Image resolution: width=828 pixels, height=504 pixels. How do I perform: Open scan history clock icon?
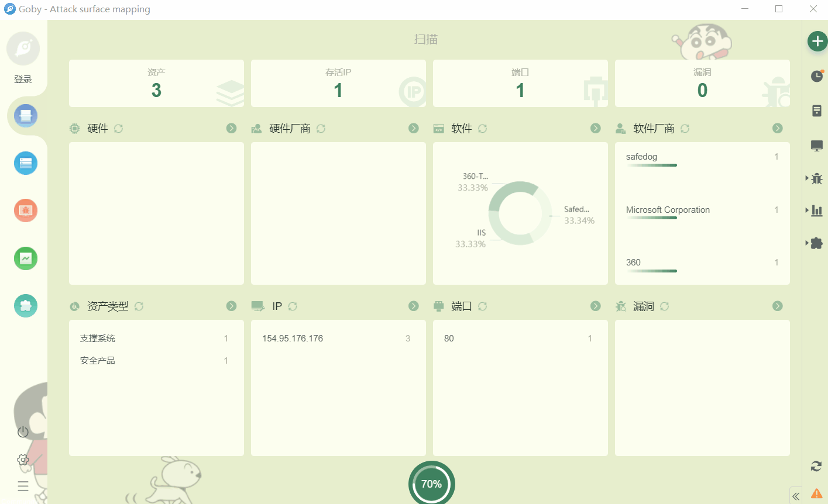pyautogui.click(x=817, y=76)
